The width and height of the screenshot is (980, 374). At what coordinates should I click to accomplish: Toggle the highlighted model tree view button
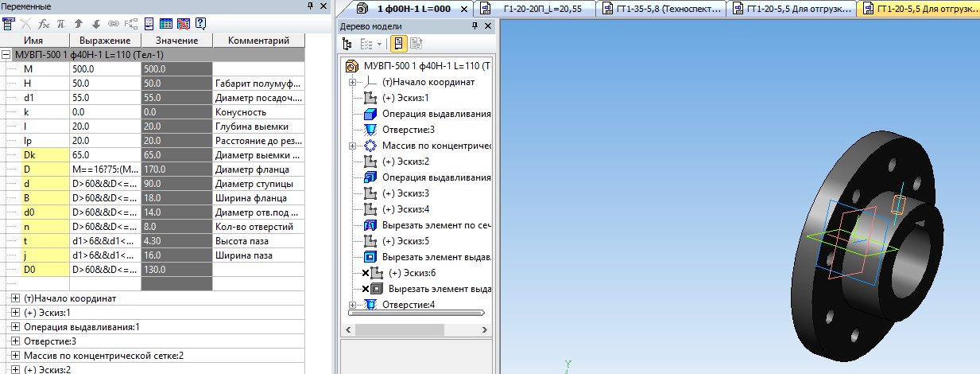[x=399, y=43]
